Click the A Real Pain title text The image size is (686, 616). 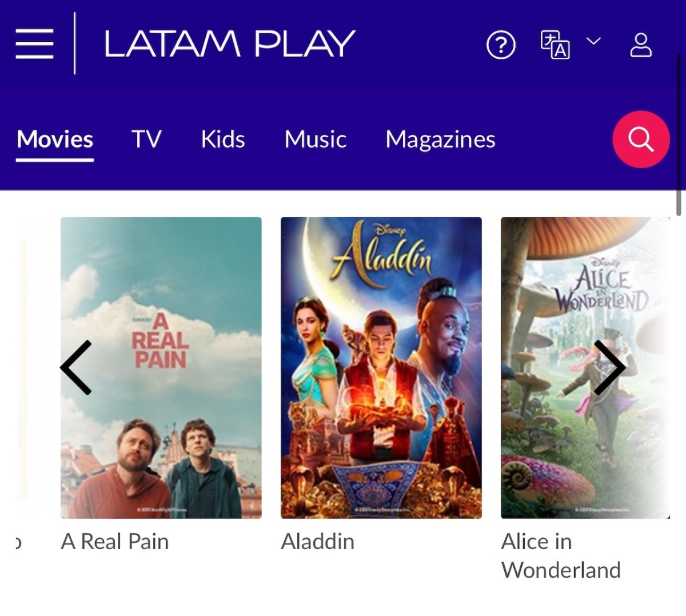(x=115, y=542)
